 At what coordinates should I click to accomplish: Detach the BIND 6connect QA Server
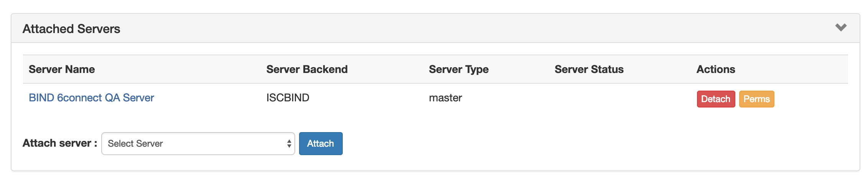pos(715,99)
